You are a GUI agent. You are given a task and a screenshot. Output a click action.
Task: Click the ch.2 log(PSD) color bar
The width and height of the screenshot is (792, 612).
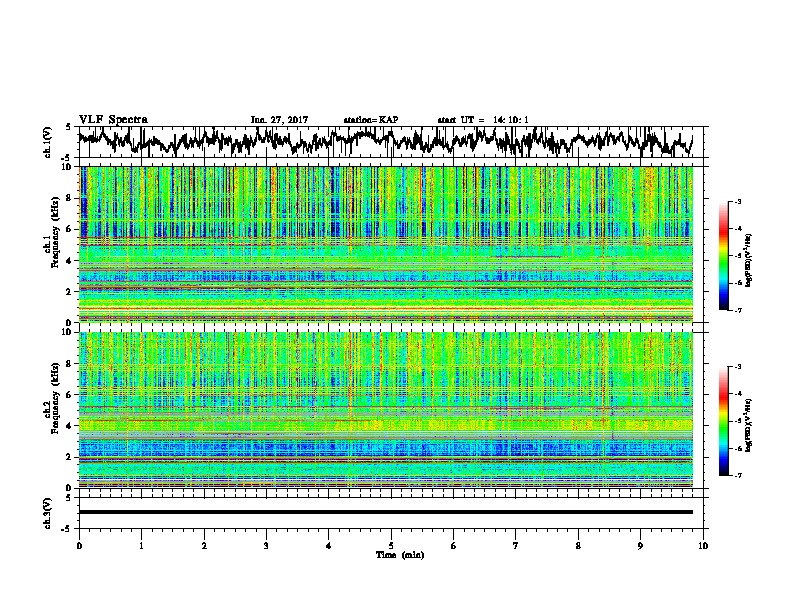724,421
